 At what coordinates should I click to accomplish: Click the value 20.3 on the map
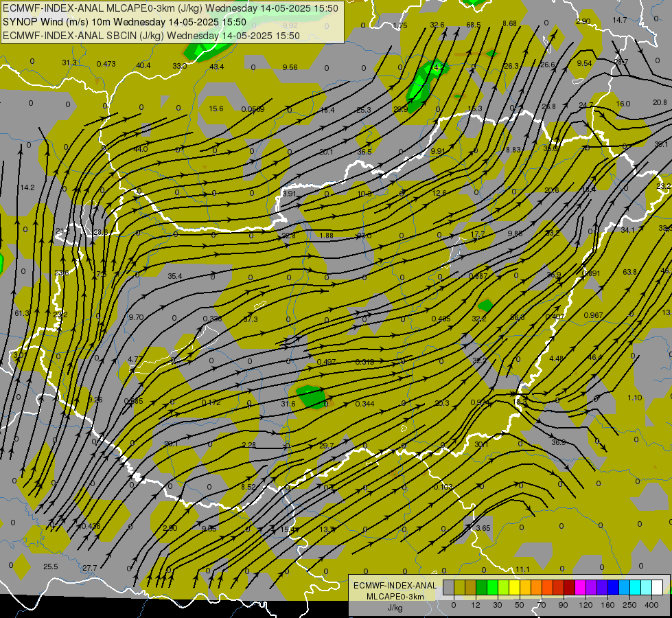[x=442, y=402]
